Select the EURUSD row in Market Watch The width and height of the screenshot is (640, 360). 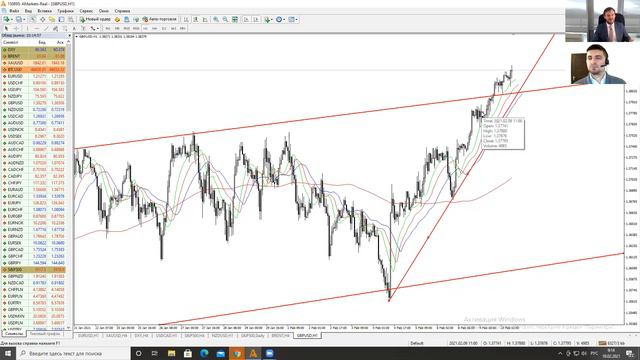click(33, 76)
